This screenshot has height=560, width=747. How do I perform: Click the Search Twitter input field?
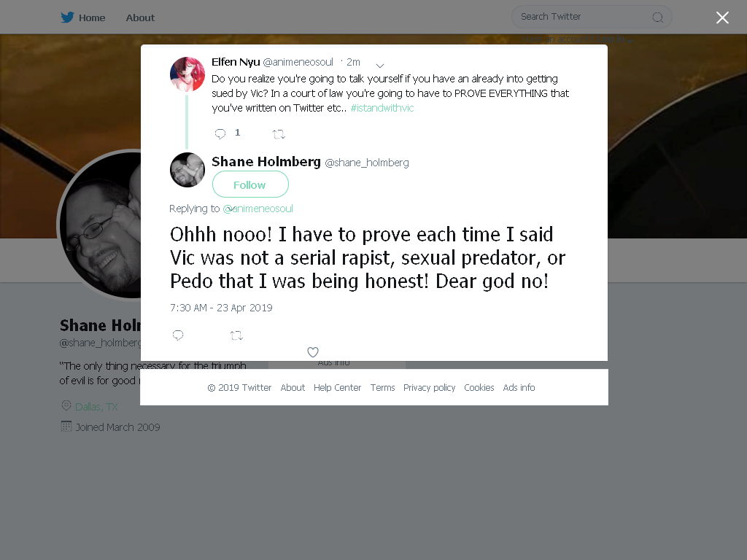[x=592, y=17]
